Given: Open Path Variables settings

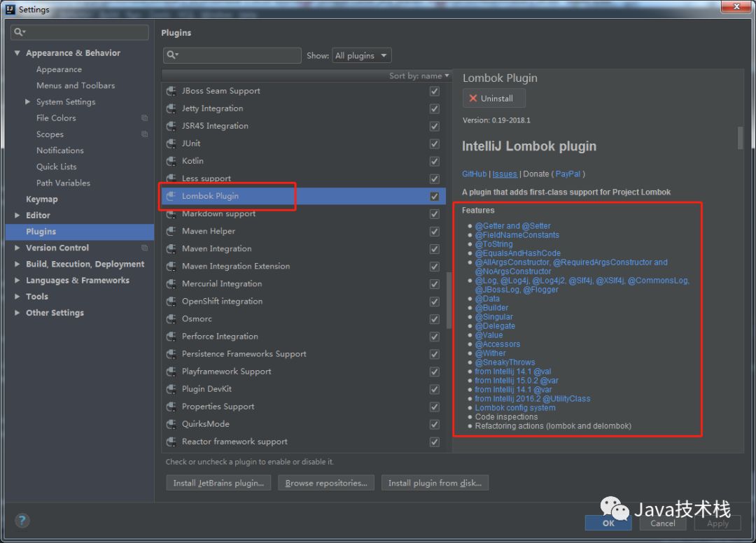Looking at the screenshot, I should coord(63,183).
